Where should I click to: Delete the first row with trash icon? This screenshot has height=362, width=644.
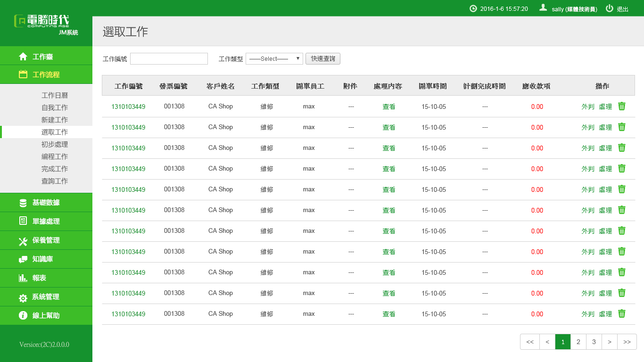coord(622,107)
